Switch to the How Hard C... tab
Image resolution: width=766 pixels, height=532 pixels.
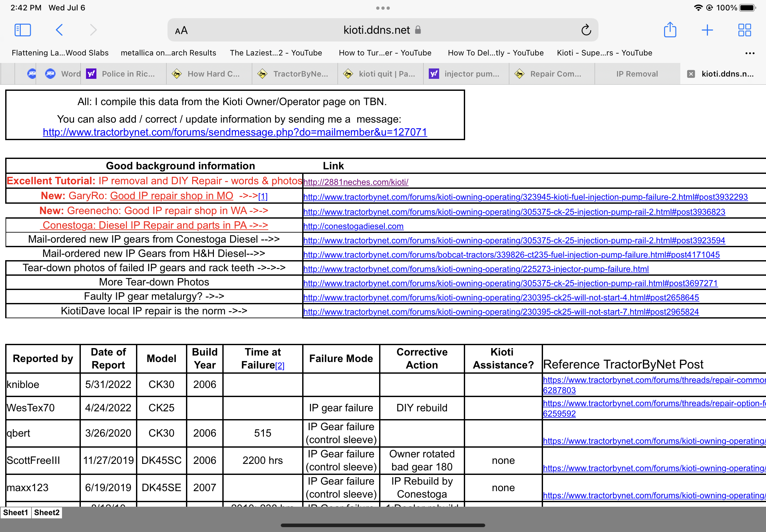[x=209, y=74]
